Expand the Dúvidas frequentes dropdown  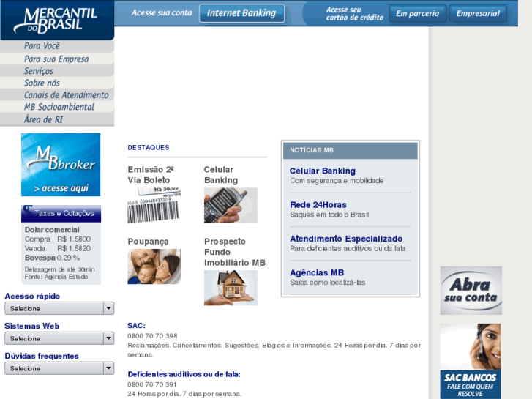pyautogui.click(x=59, y=368)
